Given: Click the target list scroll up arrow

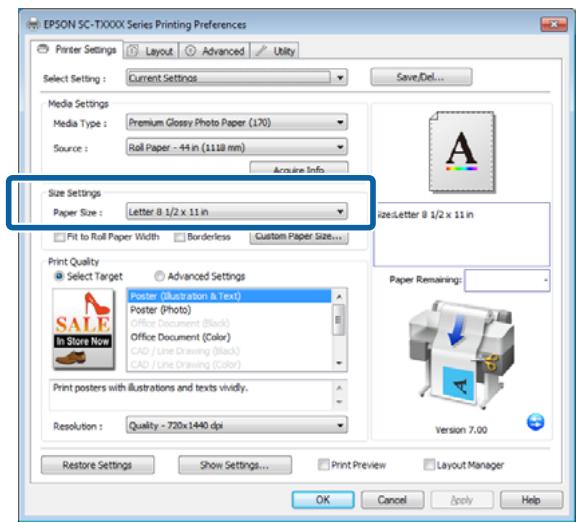Looking at the screenshot, I should point(339,296).
